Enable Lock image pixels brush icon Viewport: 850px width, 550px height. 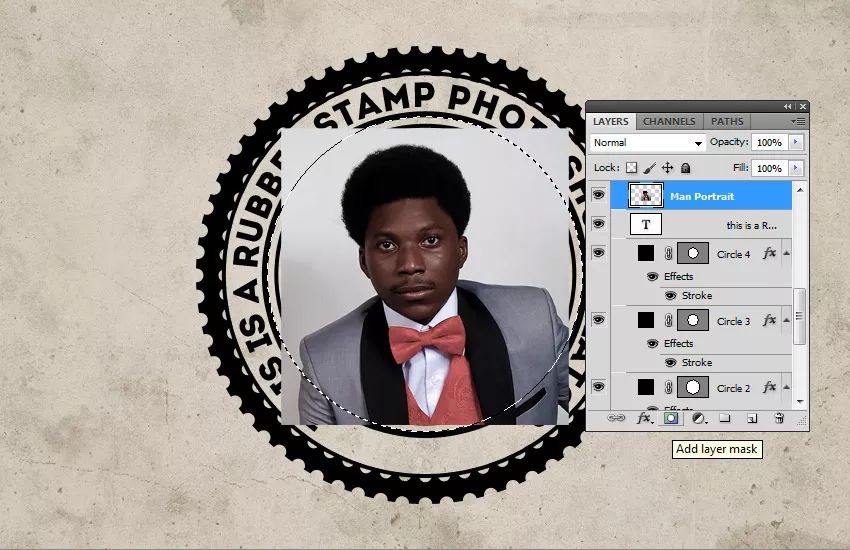(x=649, y=168)
